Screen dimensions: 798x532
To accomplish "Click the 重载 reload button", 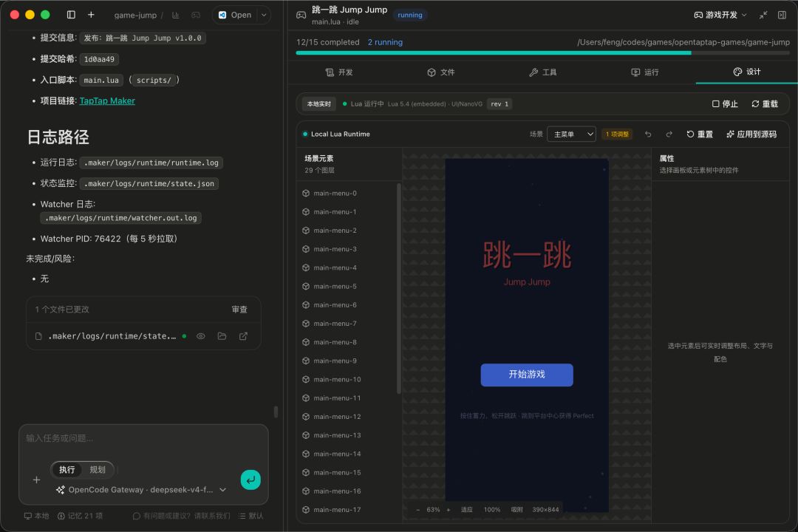I will click(x=765, y=104).
